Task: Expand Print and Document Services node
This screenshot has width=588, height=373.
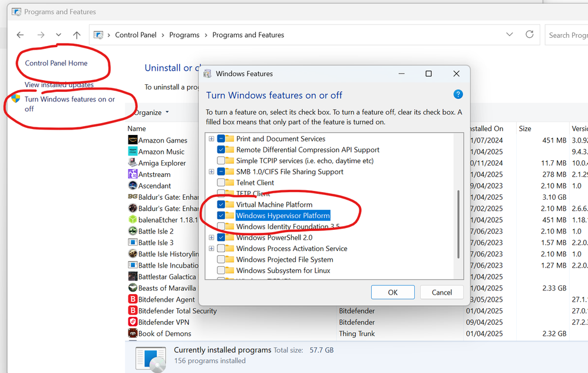Action: [211, 139]
